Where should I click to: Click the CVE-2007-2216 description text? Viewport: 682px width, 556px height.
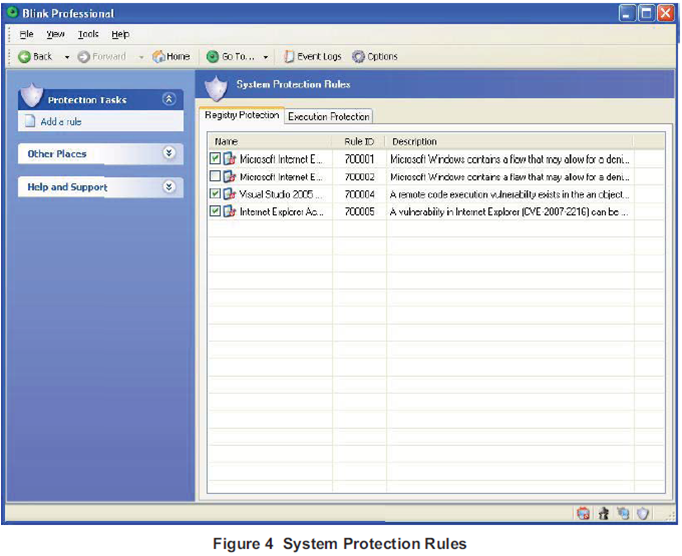point(509,212)
